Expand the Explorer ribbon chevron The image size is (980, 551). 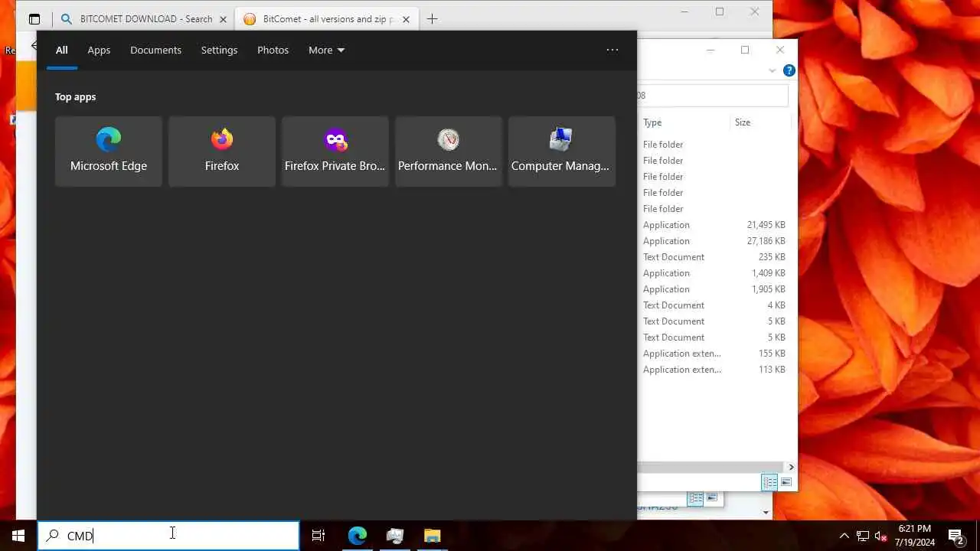click(x=772, y=70)
